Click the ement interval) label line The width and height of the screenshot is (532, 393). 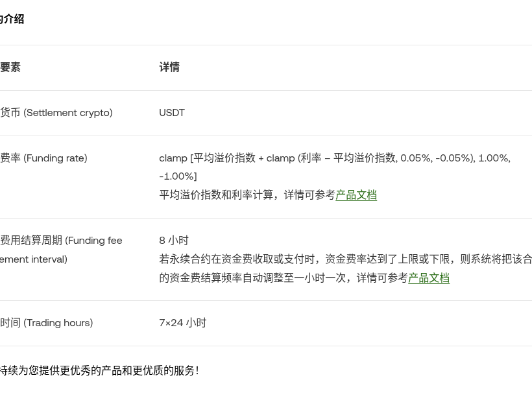click(x=34, y=259)
